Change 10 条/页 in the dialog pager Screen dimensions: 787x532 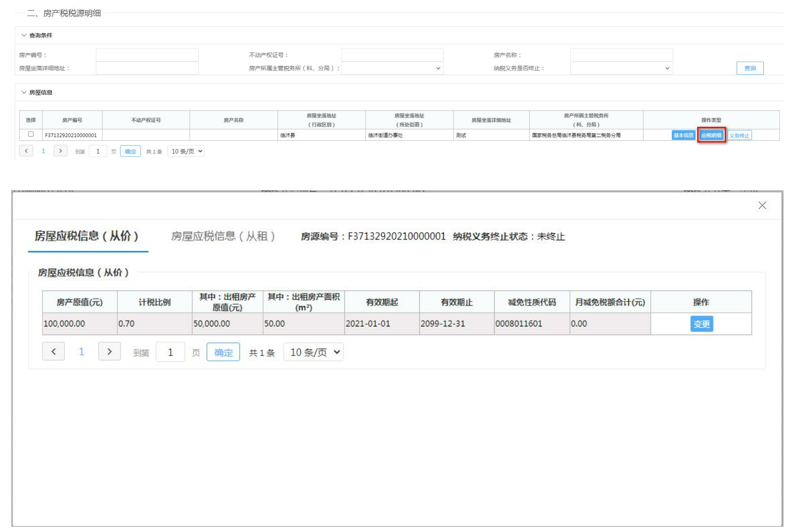coord(313,352)
